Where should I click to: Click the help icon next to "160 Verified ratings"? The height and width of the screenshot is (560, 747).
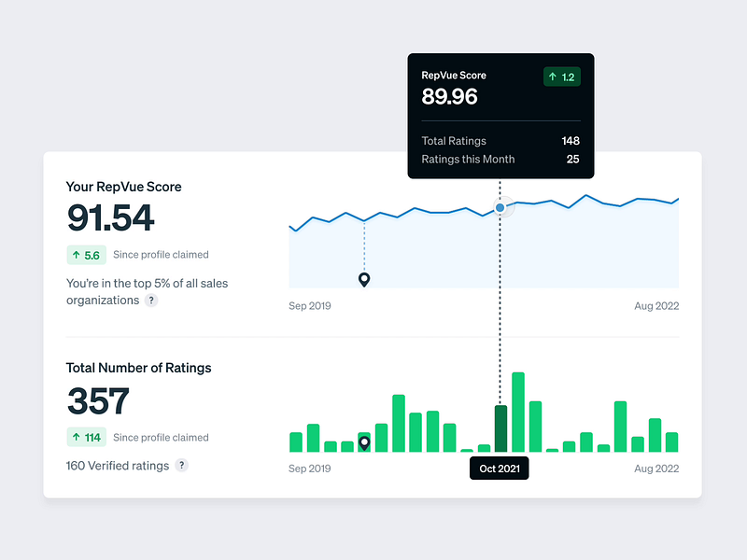point(182,465)
